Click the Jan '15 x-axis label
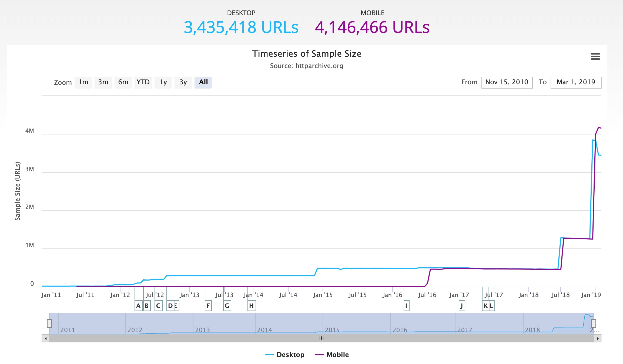Viewport: 623px width, 364px height. 323,295
